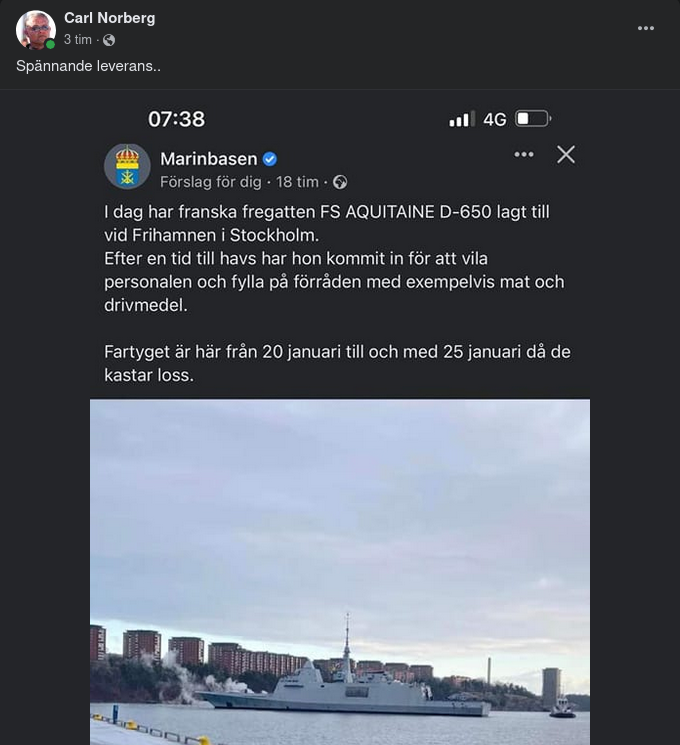Expand the Marinbasen post three-dot menu

pyautogui.click(x=524, y=154)
